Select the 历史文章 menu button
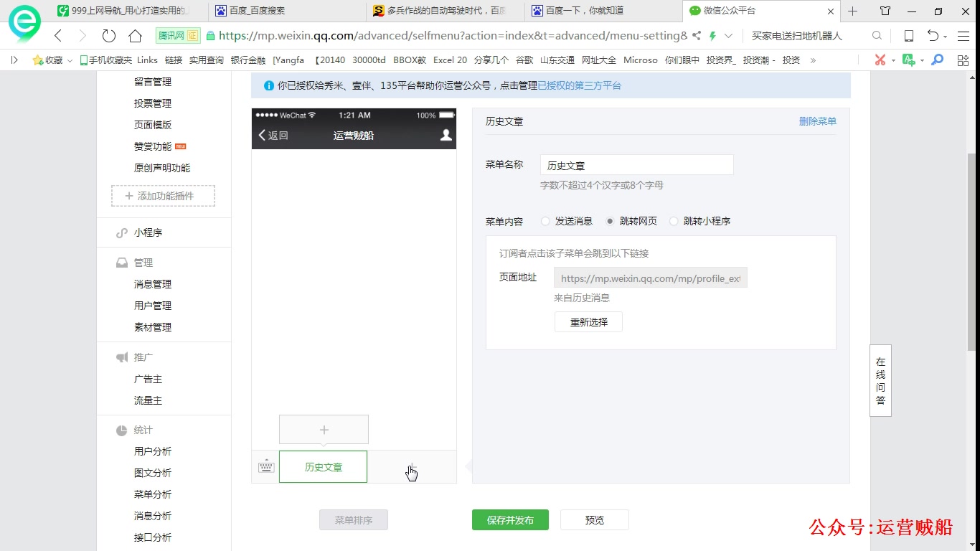The height and width of the screenshot is (551, 980). (324, 467)
